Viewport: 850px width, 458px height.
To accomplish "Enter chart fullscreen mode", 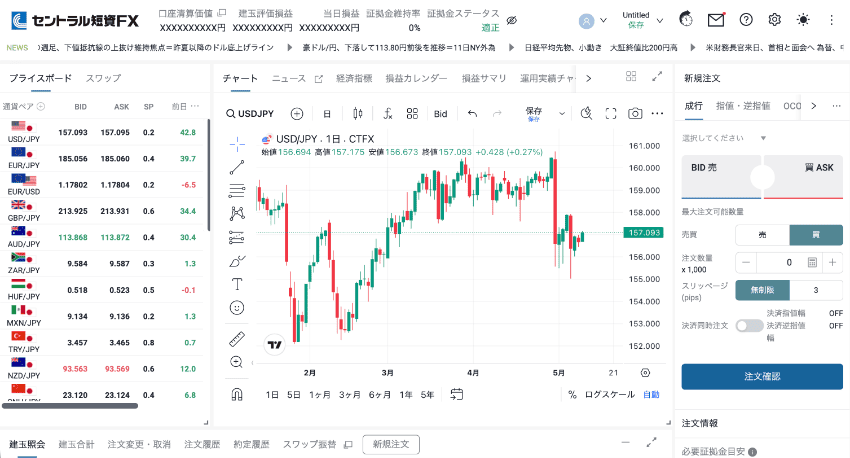I will pyautogui.click(x=611, y=113).
